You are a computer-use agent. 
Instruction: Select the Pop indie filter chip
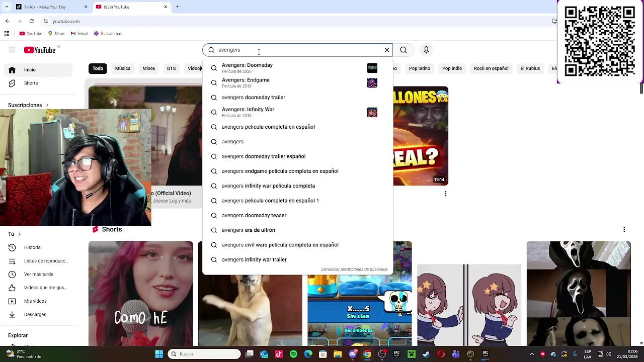tap(452, 68)
